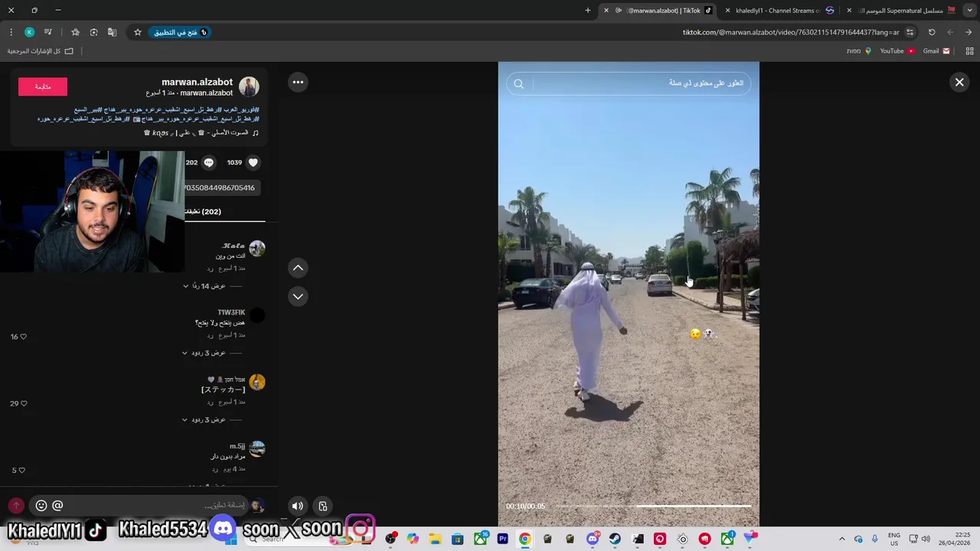This screenshot has height=551, width=980.
Task: Go to next video with down arrow
Action: 298,296
